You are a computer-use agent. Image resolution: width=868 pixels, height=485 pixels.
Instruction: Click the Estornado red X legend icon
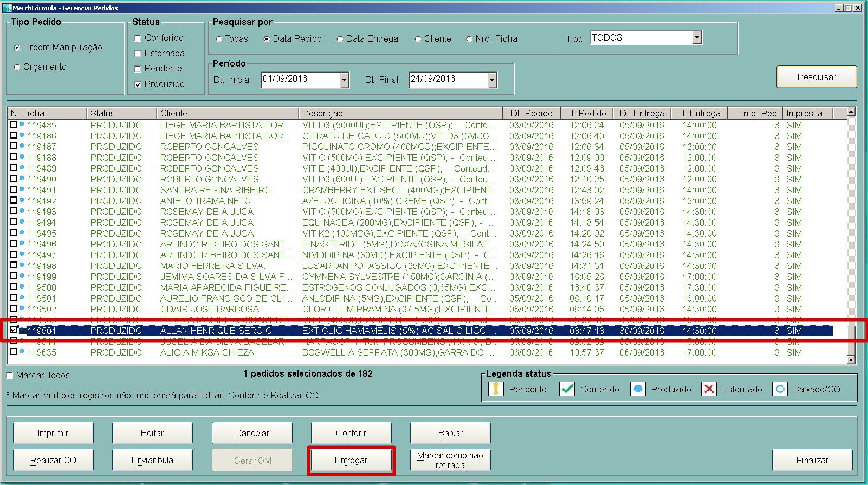(x=709, y=389)
